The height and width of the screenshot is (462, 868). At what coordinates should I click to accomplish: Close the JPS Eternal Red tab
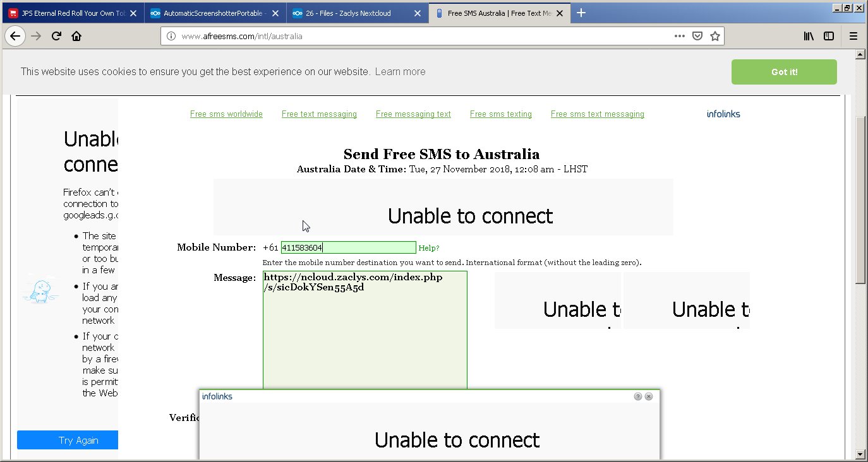tap(133, 13)
